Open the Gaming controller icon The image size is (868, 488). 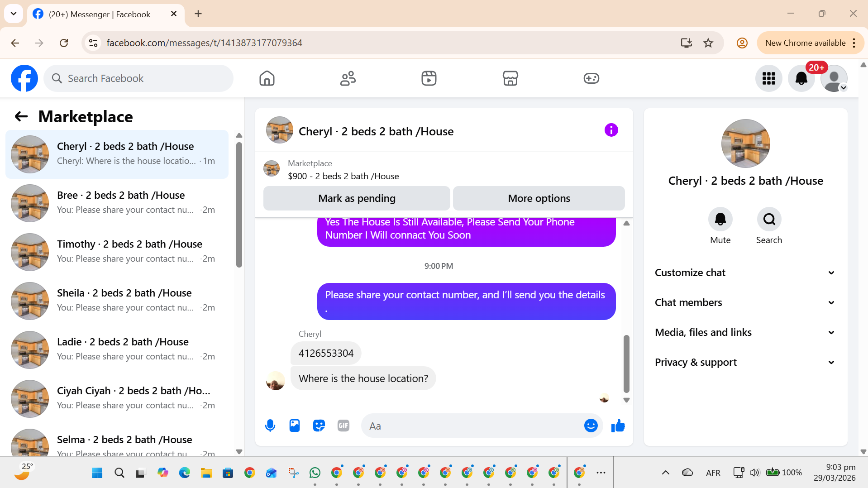pos(591,78)
